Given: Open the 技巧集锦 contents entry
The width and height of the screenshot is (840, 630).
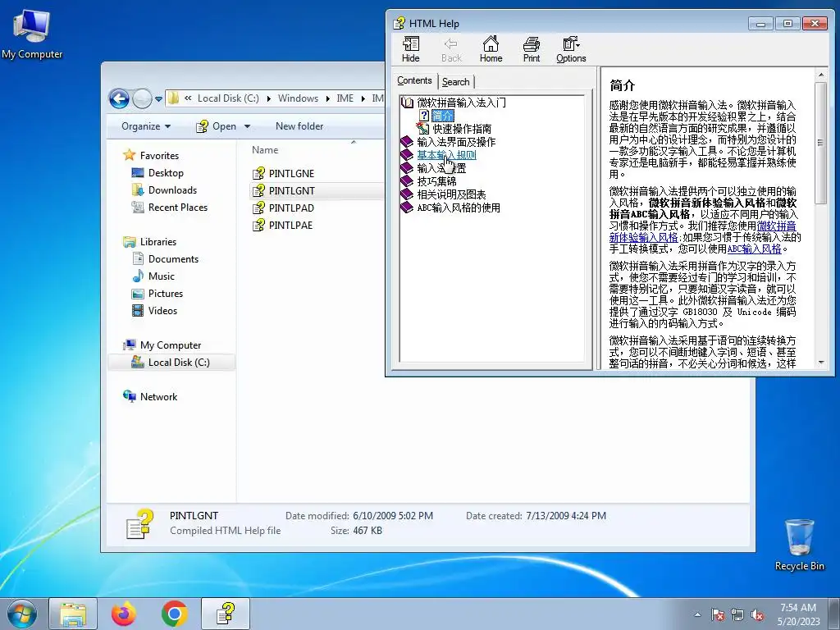Looking at the screenshot, I should click(x=436, y=181).
